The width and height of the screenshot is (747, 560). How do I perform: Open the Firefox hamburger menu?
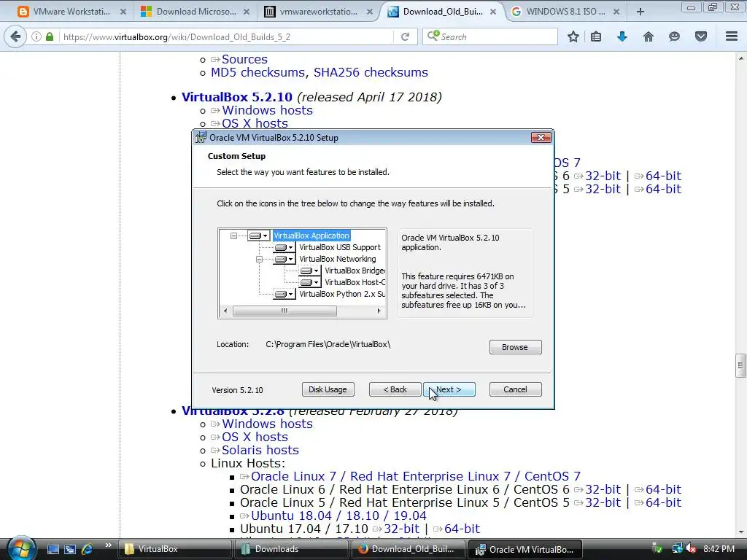732,36
